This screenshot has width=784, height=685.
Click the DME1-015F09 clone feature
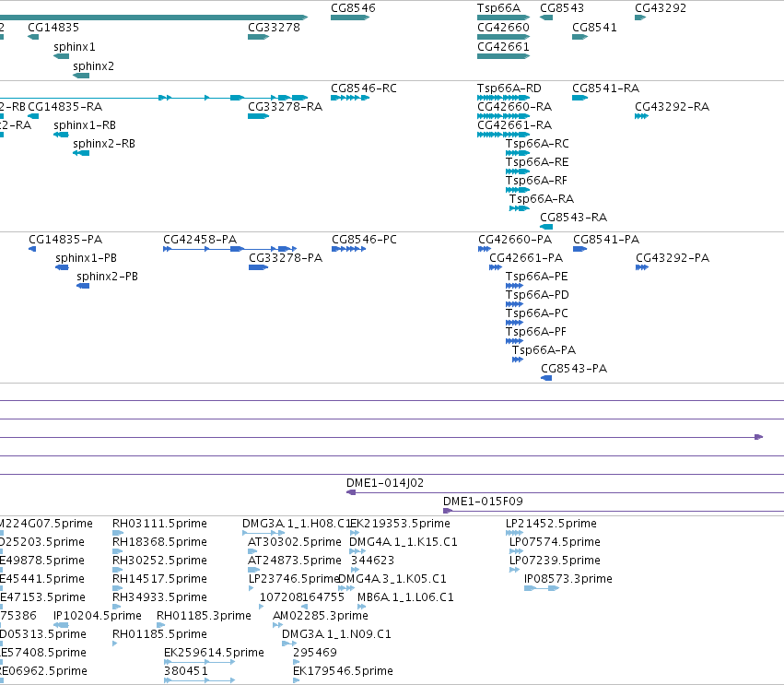614,511
